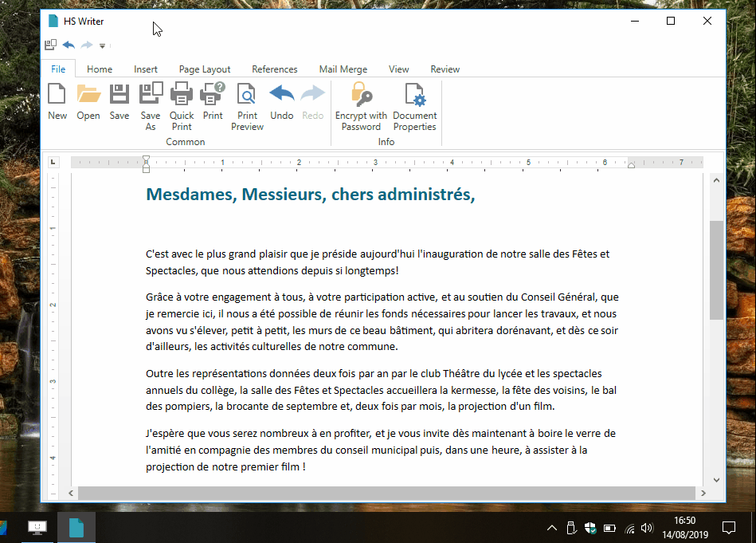
Task: Click the horizontal scroll left arrow
Action: pos(71,493)
